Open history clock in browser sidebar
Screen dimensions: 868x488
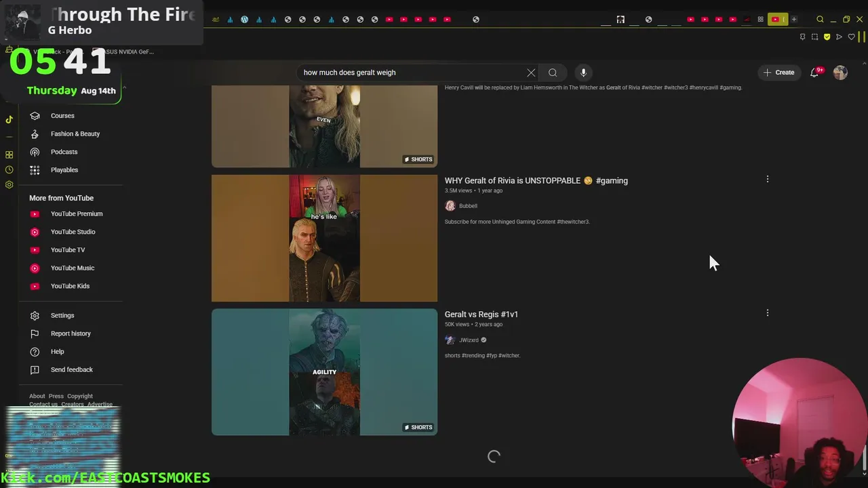(x=9, y=169)
